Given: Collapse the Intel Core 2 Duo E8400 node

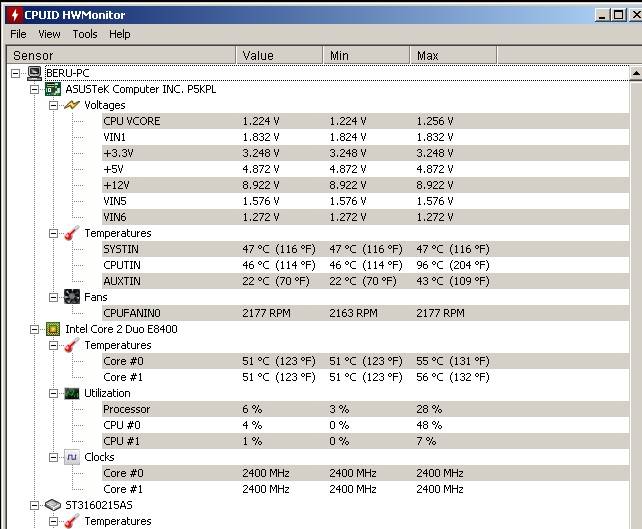Looking at the screenshot, I should [x=34, y=329].
